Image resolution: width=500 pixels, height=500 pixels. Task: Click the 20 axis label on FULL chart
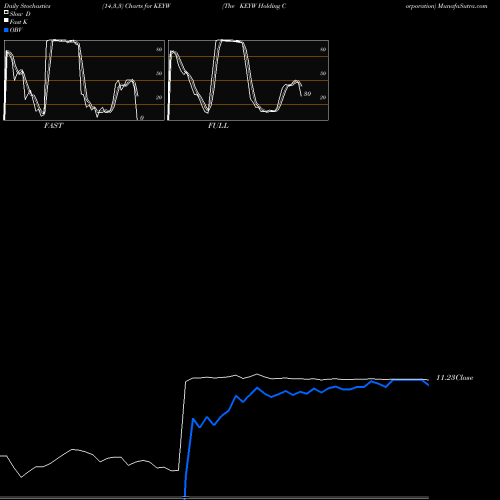click(323, 97)
